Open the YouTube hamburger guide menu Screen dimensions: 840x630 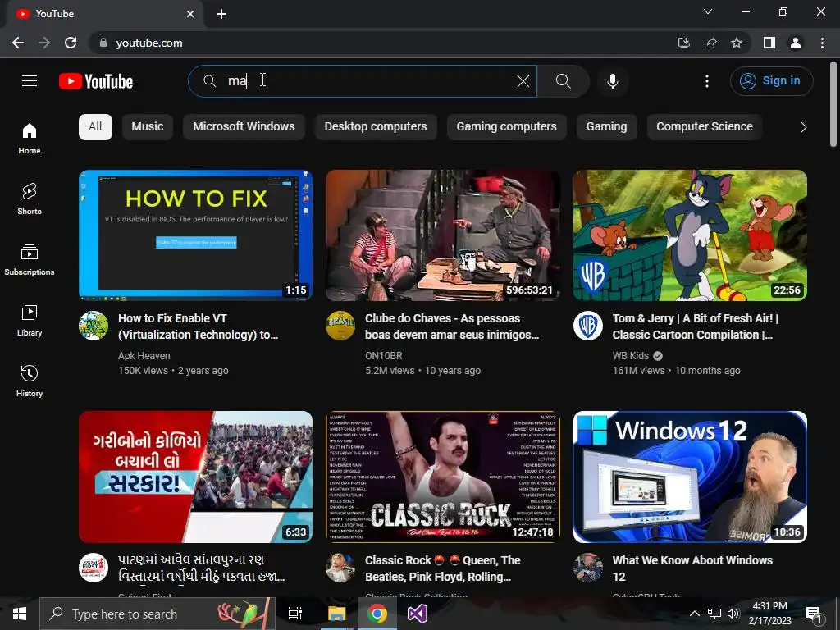[30, 81]
